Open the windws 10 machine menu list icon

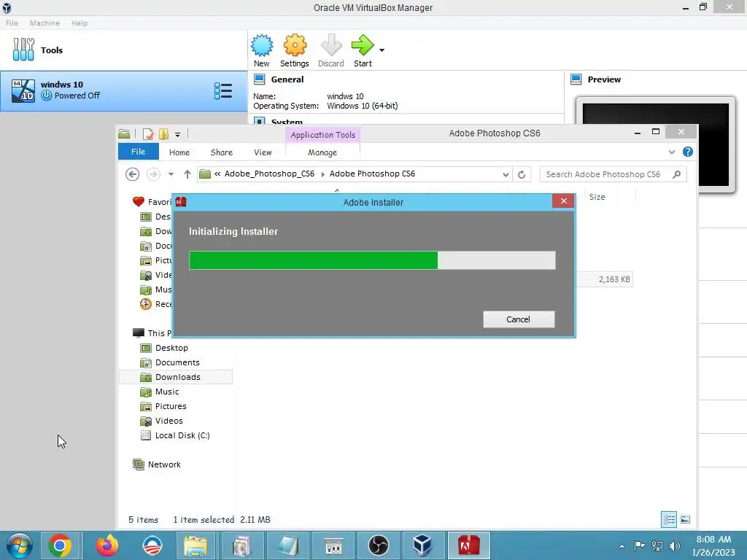coord(223,90)
